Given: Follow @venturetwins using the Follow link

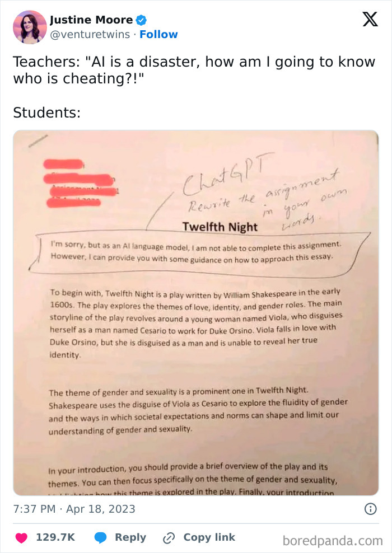Looking at the screenshot, I should point(159,34).
